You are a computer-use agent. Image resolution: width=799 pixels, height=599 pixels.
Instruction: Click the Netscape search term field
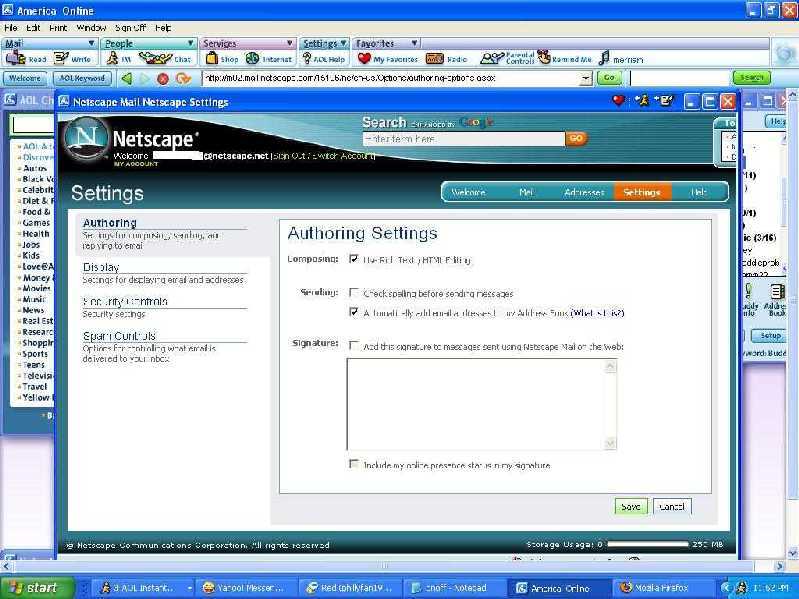(x=464, y=139)
